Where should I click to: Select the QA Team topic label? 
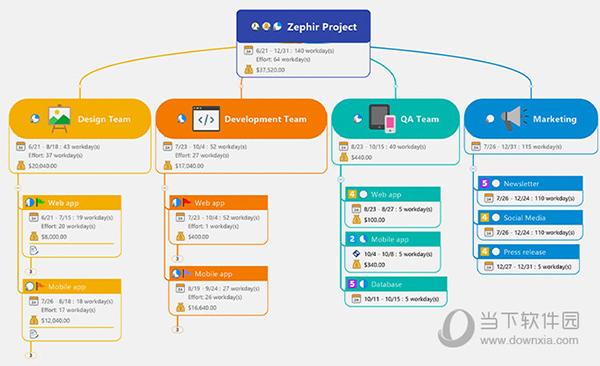[420, 119]
